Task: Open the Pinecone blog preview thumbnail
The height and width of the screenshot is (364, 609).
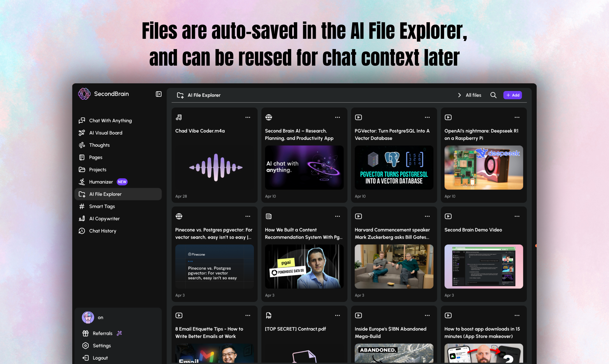Action: click(x=214, y=266)
